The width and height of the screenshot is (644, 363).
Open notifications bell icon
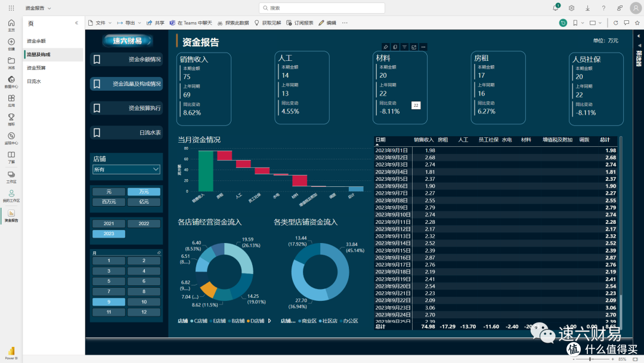(555, 8)
